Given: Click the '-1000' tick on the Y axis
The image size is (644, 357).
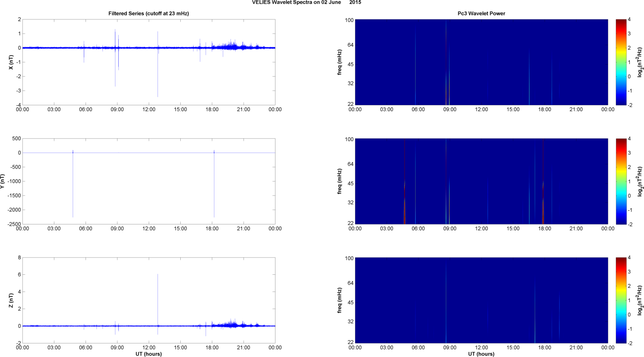Looking at the screenshot, I should (x=14, y=181).
